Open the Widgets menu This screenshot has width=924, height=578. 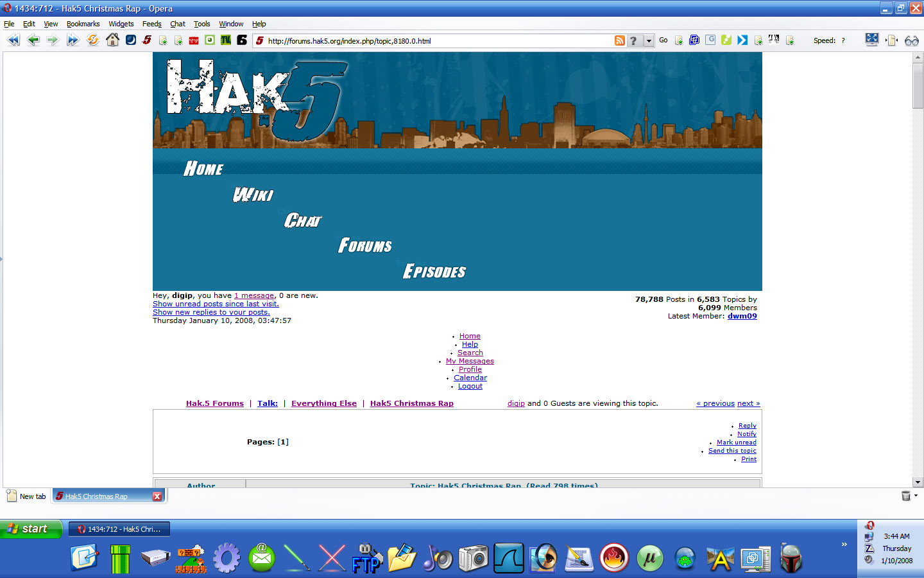(121, 24)
